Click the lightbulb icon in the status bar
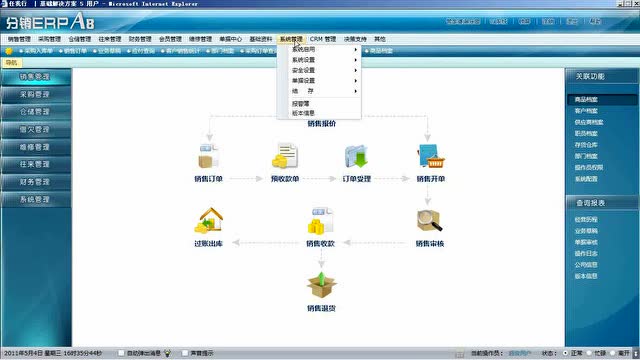Image resolution: width=640 pixels, height=360 pixels. [x=167, y=353]
